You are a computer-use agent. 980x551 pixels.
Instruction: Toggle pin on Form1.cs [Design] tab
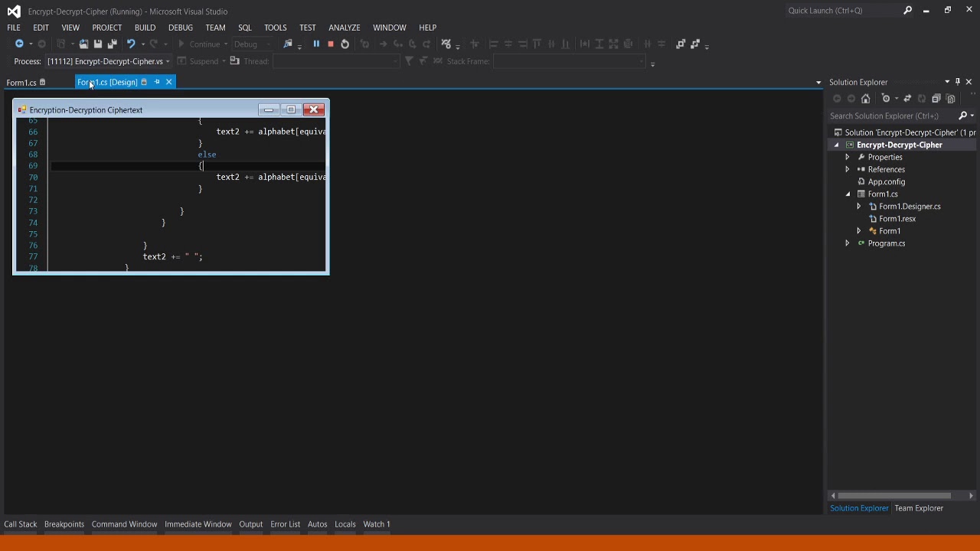pos(157,82)
